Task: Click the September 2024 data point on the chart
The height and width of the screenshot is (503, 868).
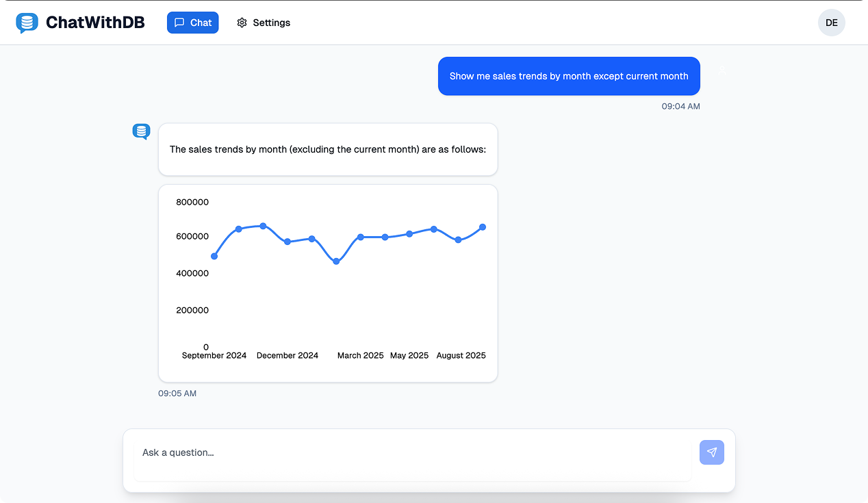Action: (214, 256)
